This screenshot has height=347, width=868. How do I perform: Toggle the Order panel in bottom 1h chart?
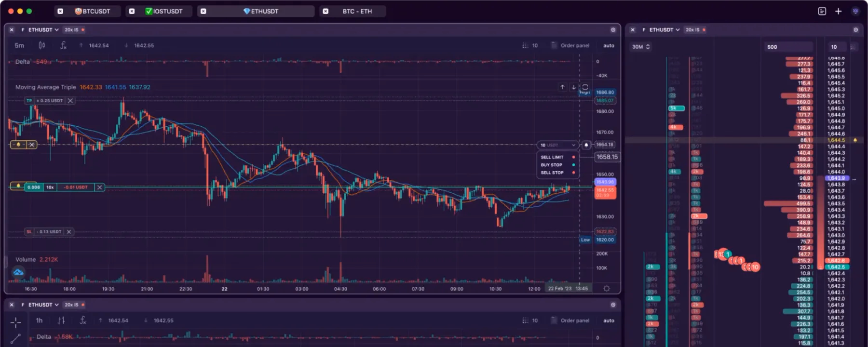click(570, 320)
